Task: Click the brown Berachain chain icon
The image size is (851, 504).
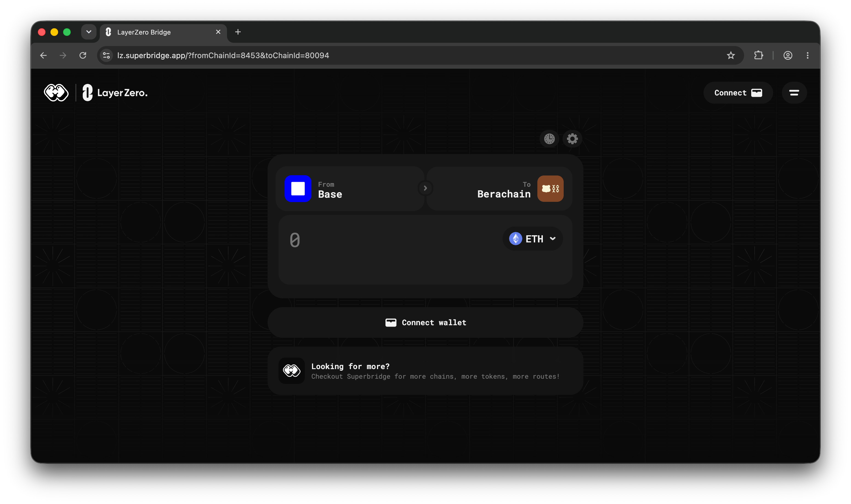Action: tap(550, 188)
